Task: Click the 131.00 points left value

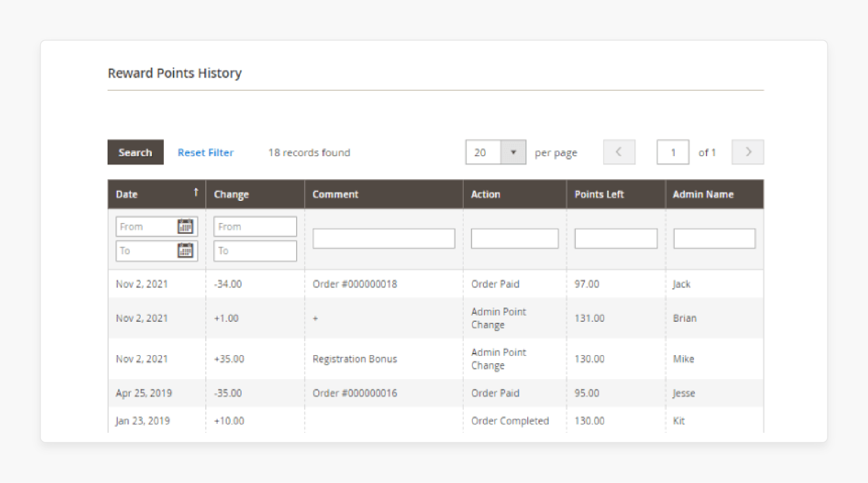Action: [x=589, y=318]
